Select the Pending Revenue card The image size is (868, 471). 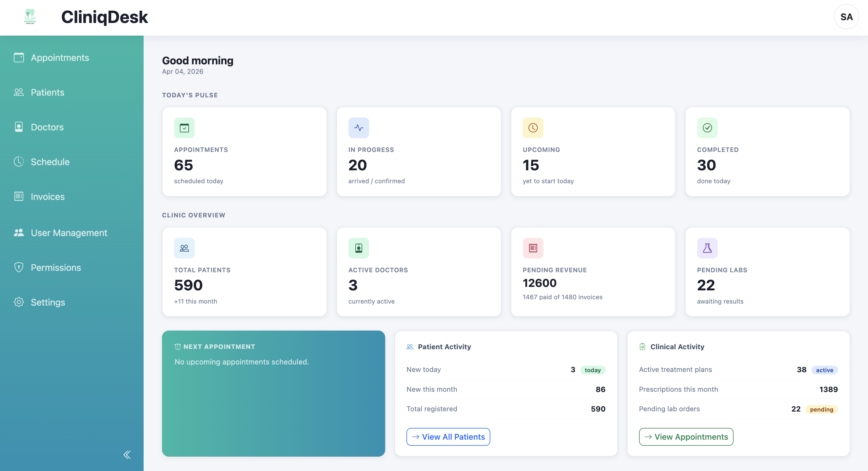click(593, 272)
